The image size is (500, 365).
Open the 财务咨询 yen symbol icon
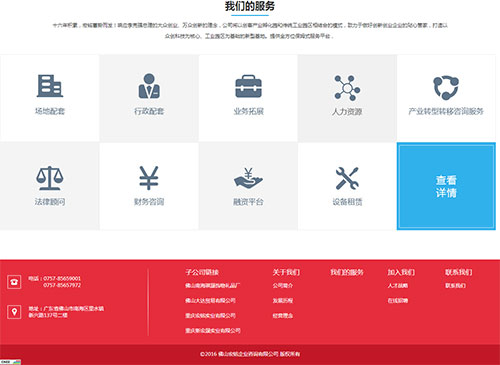[149, 178]
